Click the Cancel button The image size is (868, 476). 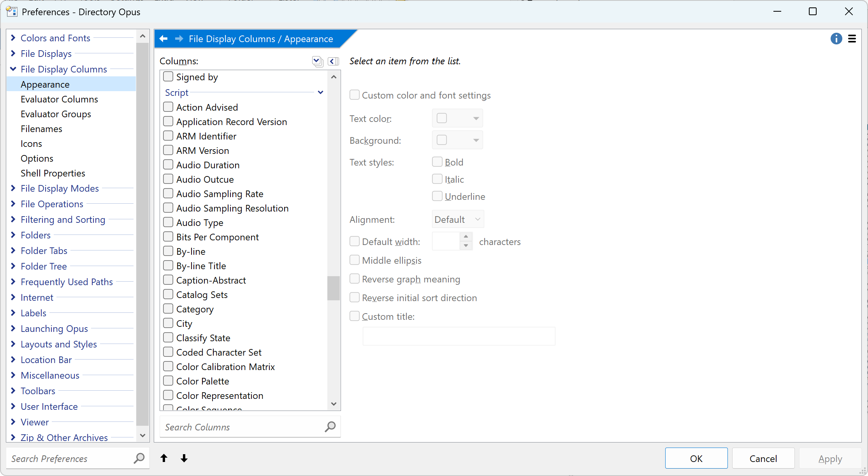coord(763,458)
